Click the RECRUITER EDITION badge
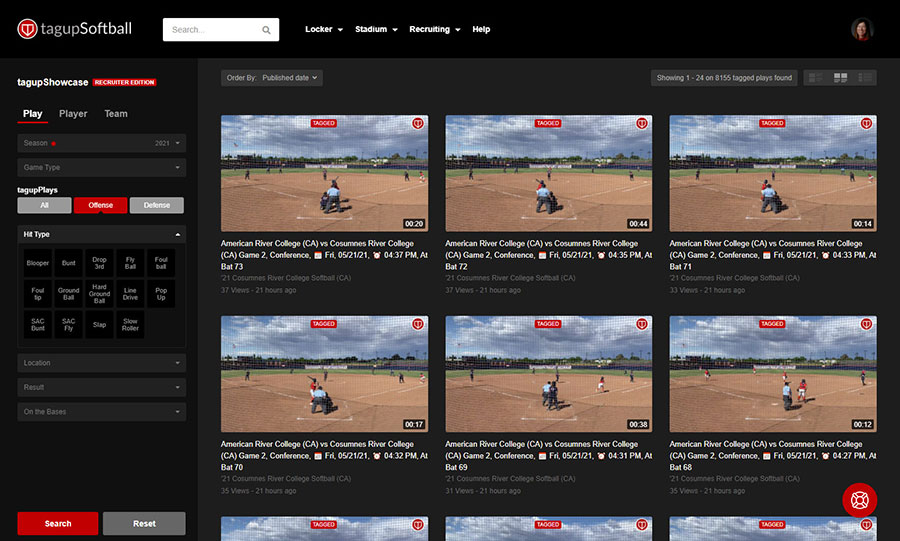 coord(125,83)
